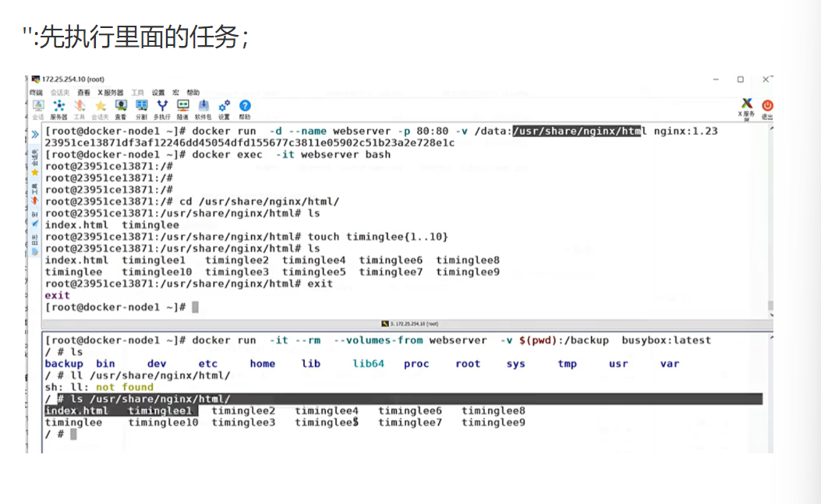Click the $(pwd):/backup volume argument
Screen dimensions: 821x504
tap(564, 340)
